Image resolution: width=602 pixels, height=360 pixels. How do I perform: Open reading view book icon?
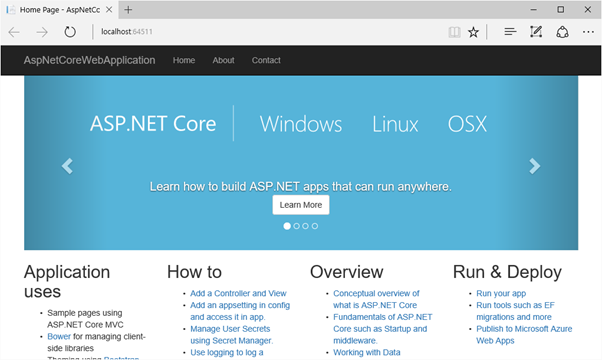pyautogui.click(x=454, y=32)
